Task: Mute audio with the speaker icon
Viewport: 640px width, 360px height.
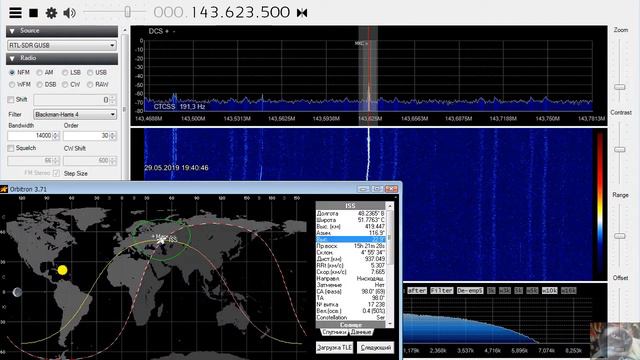Action: (x=69, y=13)
